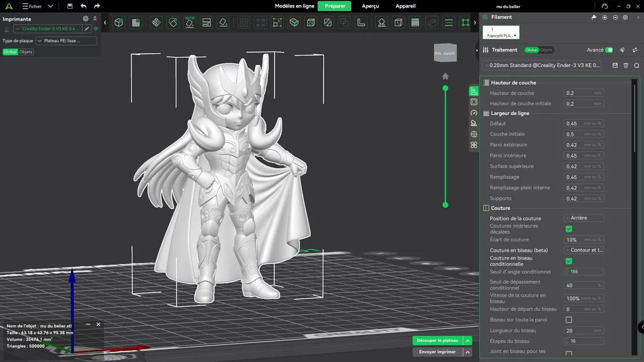Viewport: 644px width, 362px height.
Task: Open the Francofil PLA filament dropdown
Action: (501, 32)
